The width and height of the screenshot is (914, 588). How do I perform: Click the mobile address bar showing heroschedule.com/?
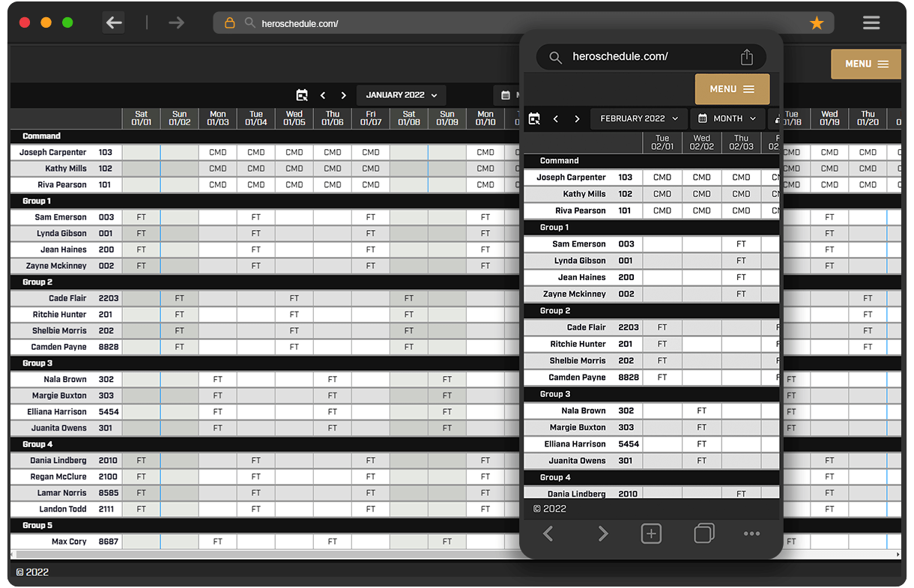click(x=651, y=57)
